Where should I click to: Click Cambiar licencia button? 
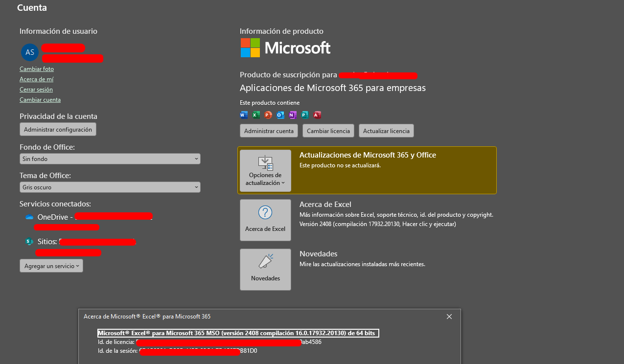(328, 131)
